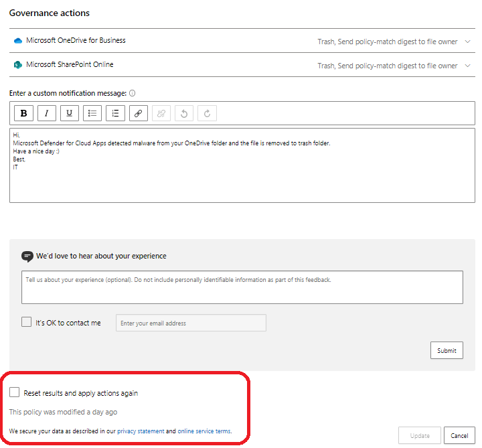
Task: Click the undo arrow icon
Action: pos(184,113)
